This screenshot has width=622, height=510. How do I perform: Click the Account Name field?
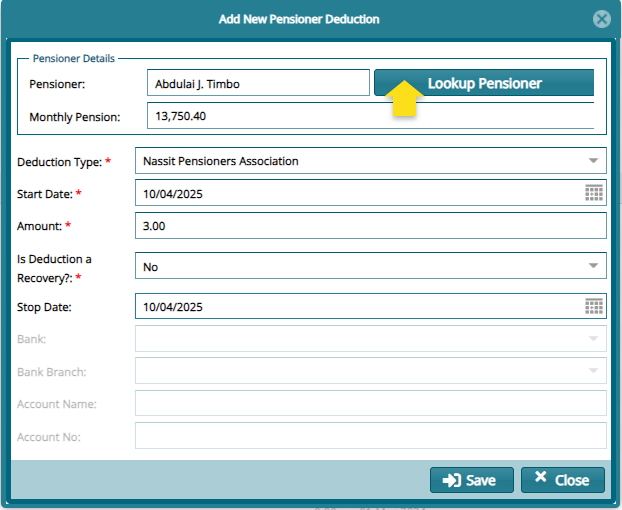[371, 403]
